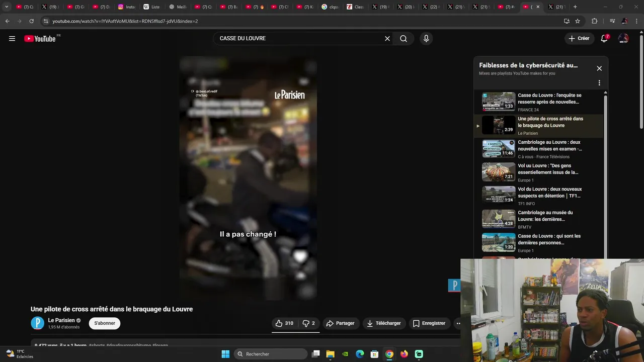This screenshot has height=362, width=644.
Task: Click the Créer create button
Action: (579, 38)
